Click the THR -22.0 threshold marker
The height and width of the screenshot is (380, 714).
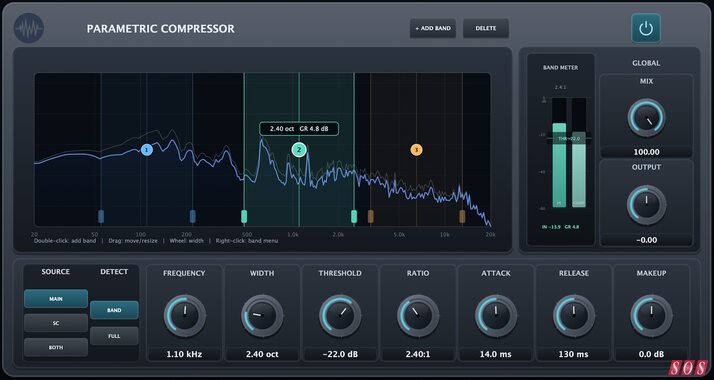(569, 138)
